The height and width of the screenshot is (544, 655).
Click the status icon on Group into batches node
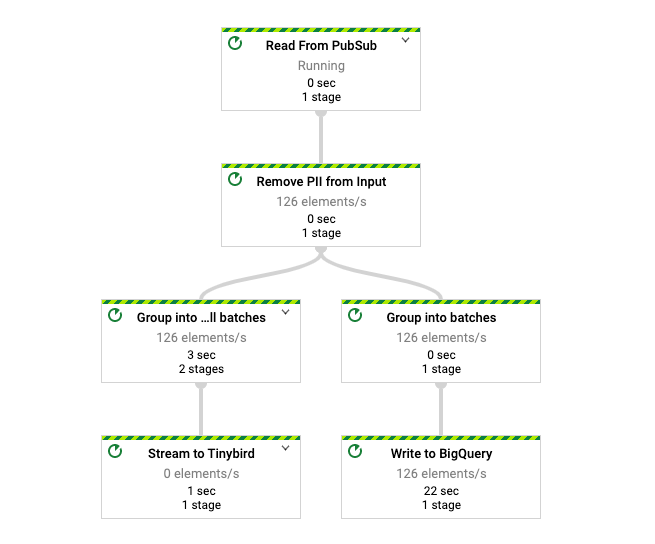click(355, 316)
